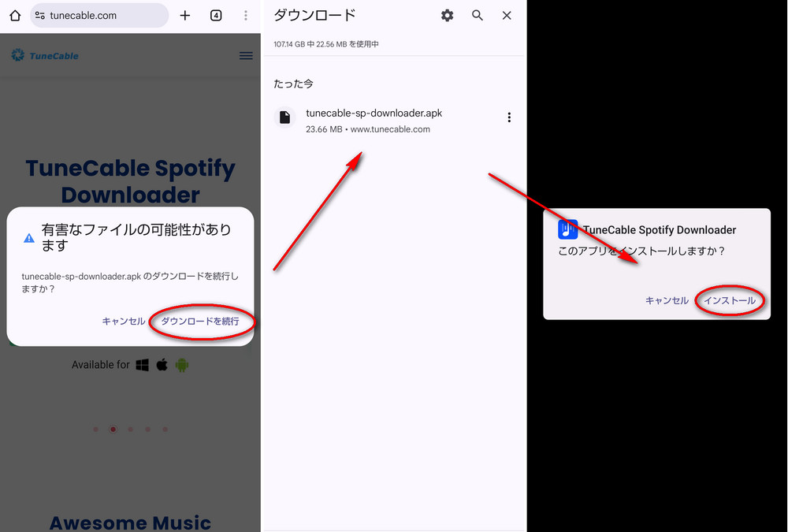Select the fourth carousel dot
Screen dimensions: 788x532
[148, 430]
